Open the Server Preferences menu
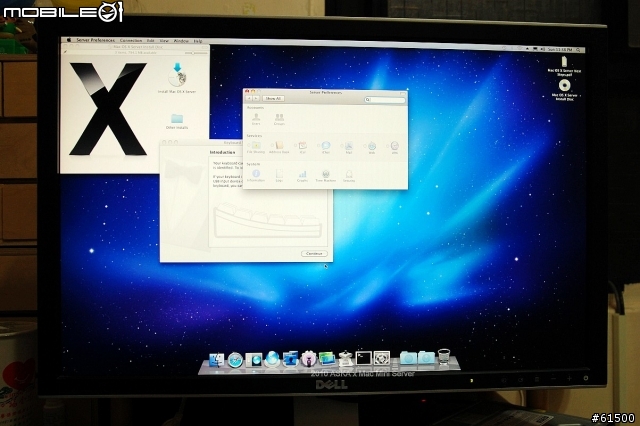The image size is (640, 426). 96,40
